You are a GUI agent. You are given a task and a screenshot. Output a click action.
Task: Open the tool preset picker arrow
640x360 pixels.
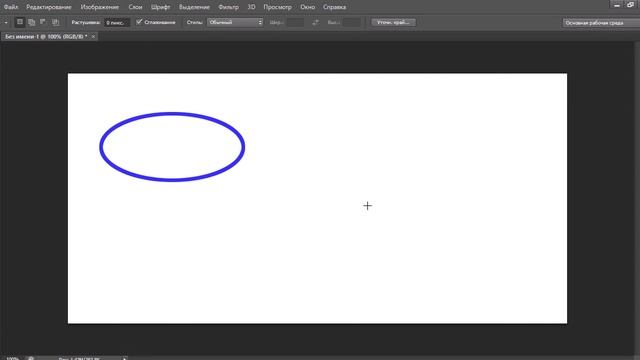(6, 22)
